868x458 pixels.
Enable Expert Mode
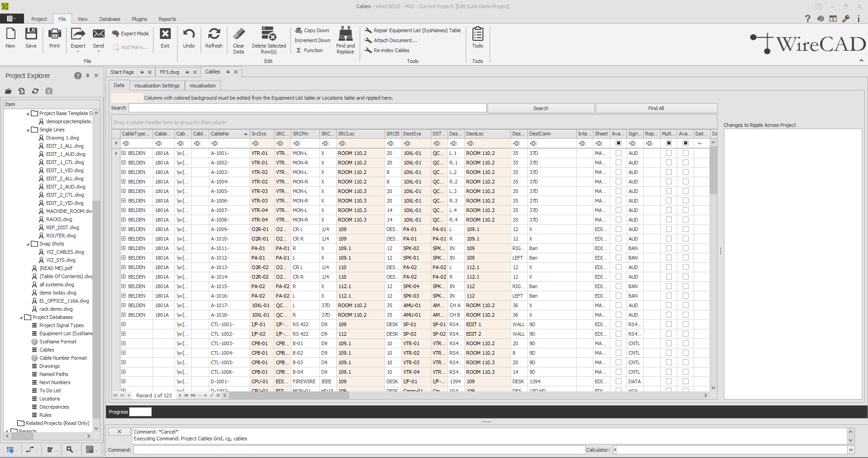[x=130, y=34]
